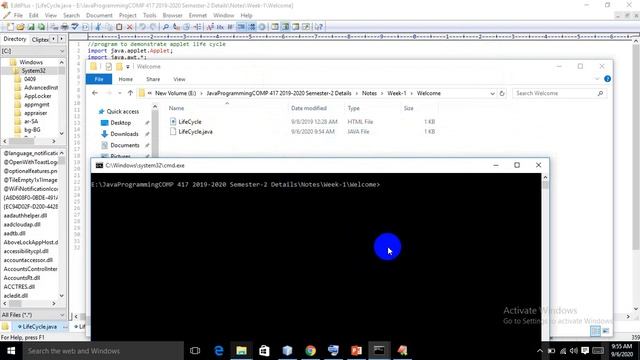Click the Save All icon in EditPlus toolbar

[x=41, y=27]
